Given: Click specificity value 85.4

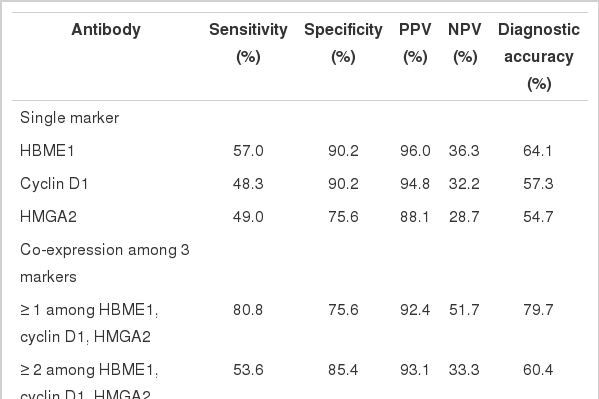Looking at the screenshot, I should click(x=343, y=370).
